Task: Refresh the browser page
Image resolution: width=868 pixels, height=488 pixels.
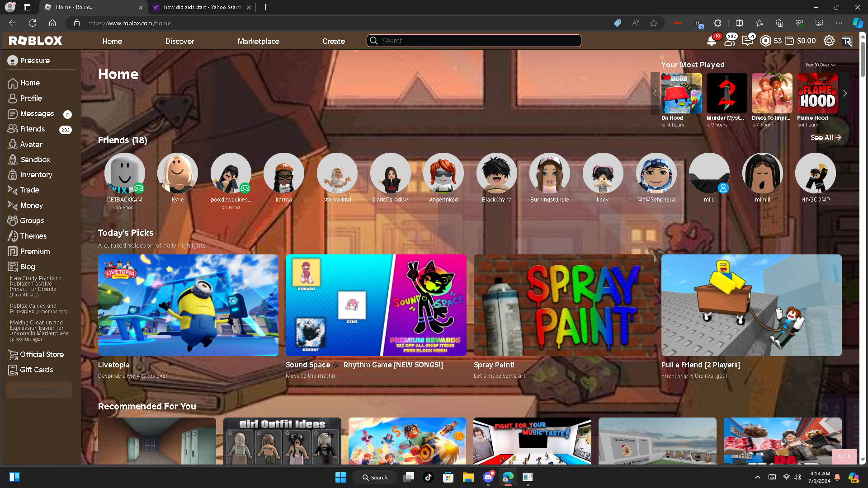Action: [33, 23]
